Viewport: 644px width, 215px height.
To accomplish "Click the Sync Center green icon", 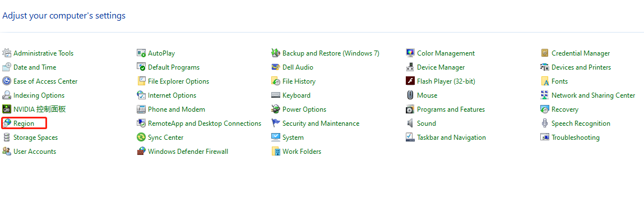I will coord(141,138).
